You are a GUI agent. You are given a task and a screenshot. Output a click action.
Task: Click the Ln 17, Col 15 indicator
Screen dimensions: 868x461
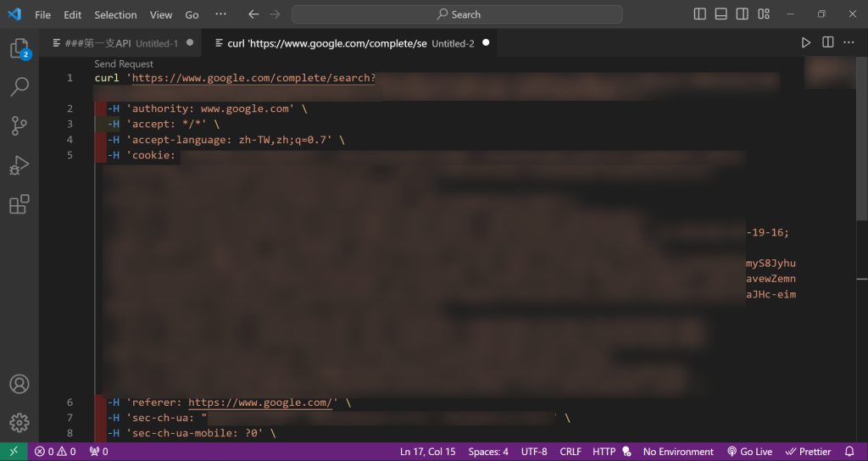click(x=427, y=452)
